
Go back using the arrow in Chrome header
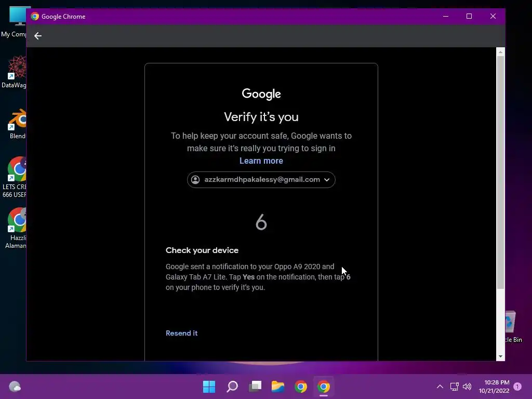point(37,36)
